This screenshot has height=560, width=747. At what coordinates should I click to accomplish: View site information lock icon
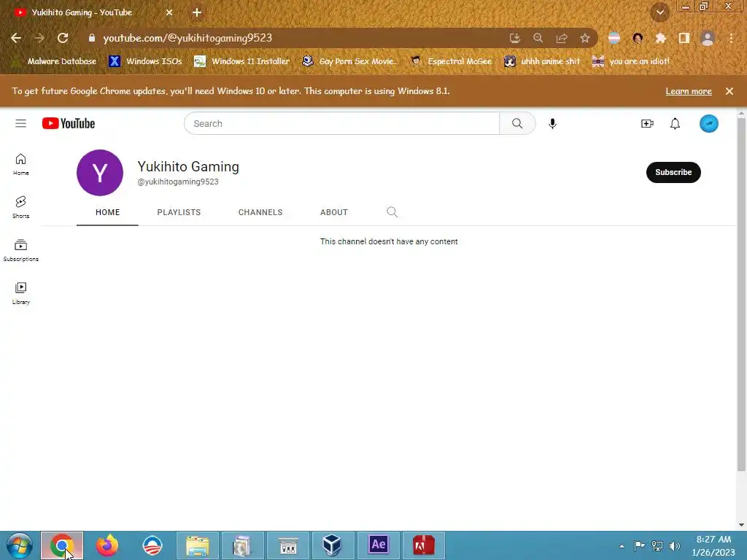coord(92,38)
